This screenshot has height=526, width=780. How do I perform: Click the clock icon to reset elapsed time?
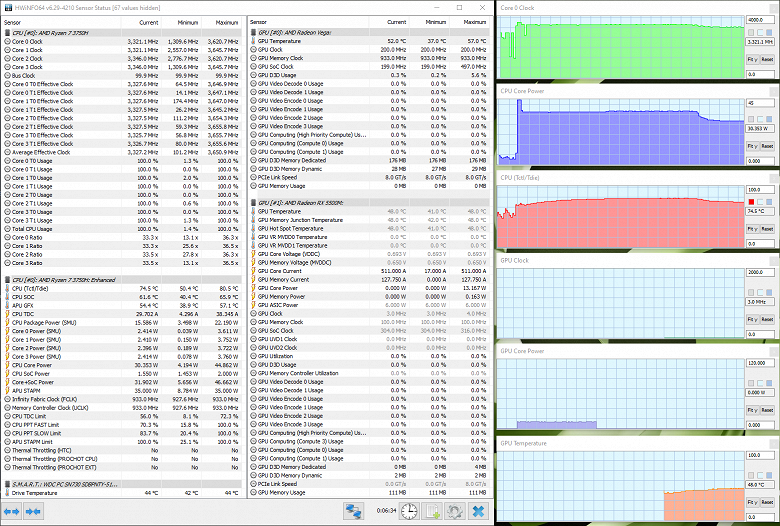point(409,511)
